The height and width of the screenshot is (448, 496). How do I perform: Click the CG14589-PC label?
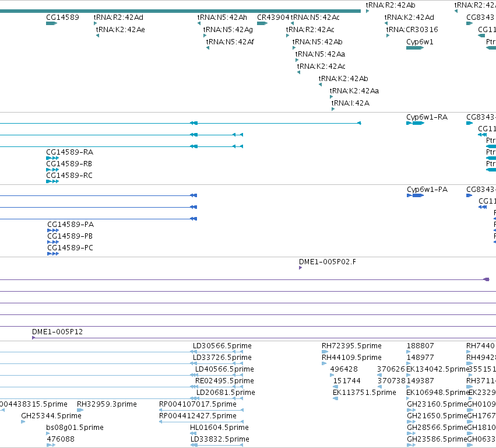(70, 248)
